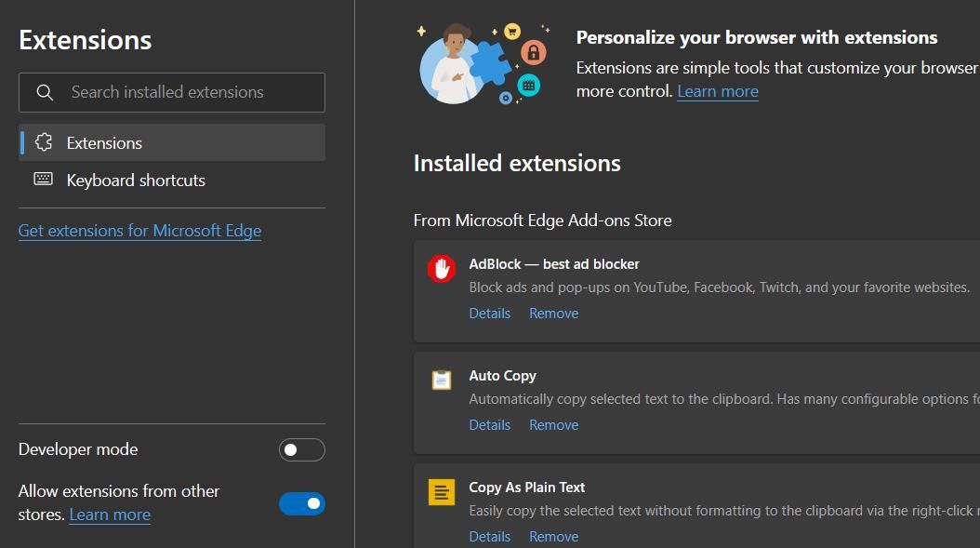Image resolution: width=980 pixels, height=548 pixels.
Task: Click the Auto Copy clipboard icon
Action: [x=442, y=380]
